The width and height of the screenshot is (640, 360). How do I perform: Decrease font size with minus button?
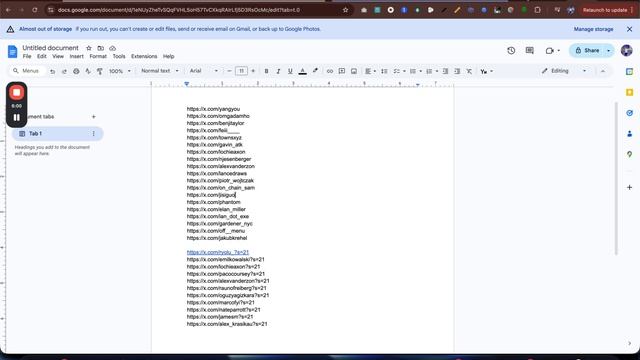point(229,71)
